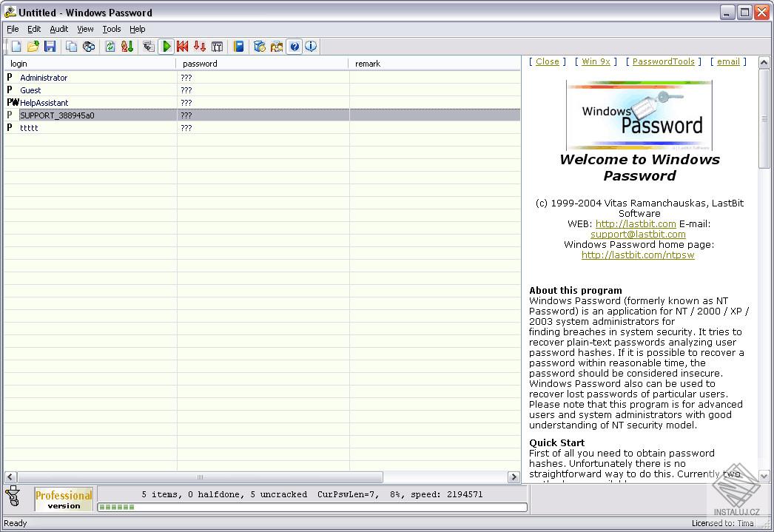The width and height of the screenshot is (774, 532).
Task: Open the View menu
Action: click(x=85, y=29)
